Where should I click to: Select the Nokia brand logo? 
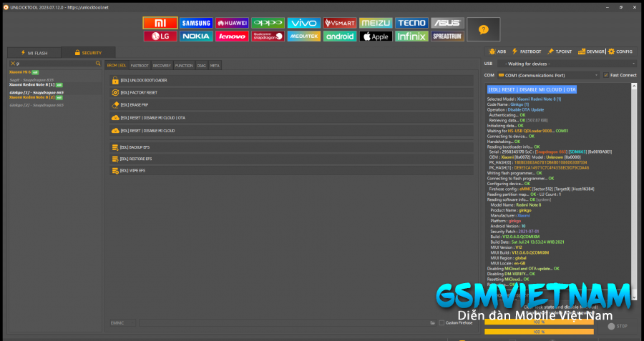coord(196,36)
